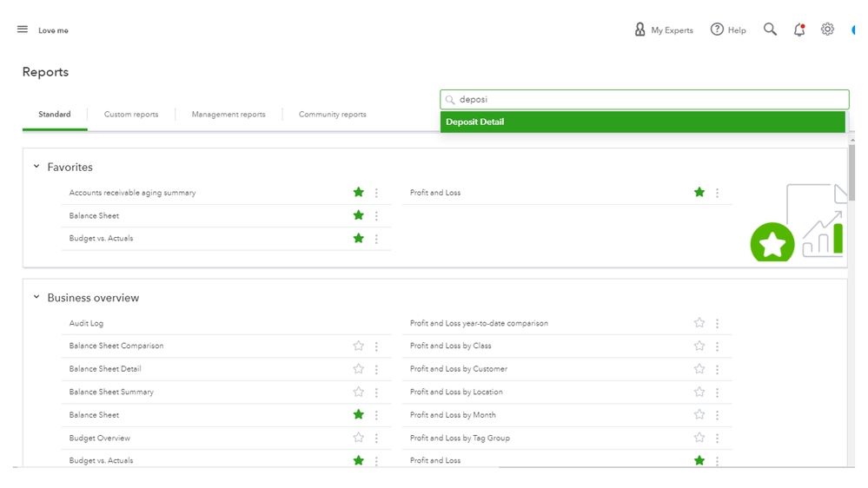Select Deposit Detail from search suggestions
Image resolution: width=868 pixels, height=488 pixels.
[643, 122]
